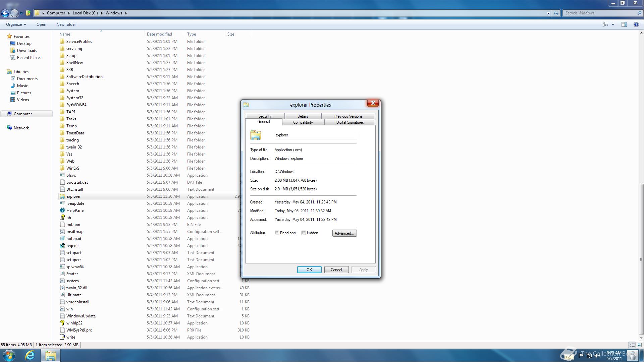This screenshot has width=644, height=362.
Task: Select the write application icon
Action: click(x=62, y=337)
